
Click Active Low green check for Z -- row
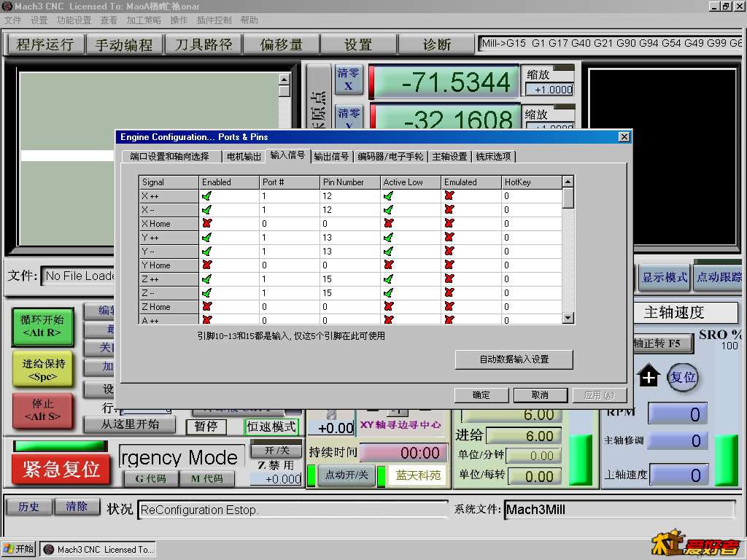click(388, 293)
